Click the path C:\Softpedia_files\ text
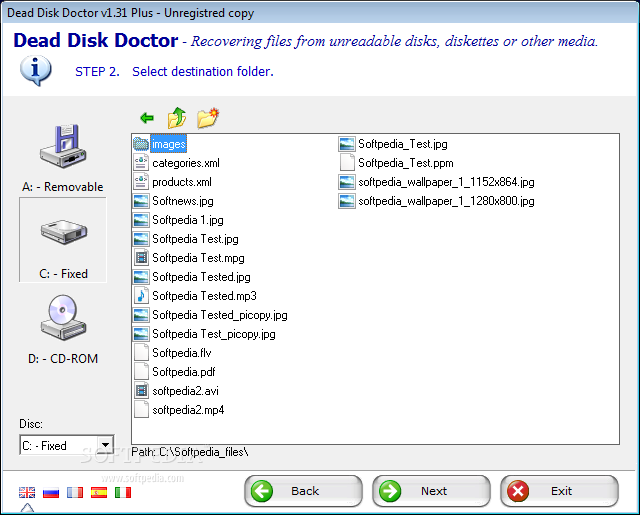The height and width of the screenshot is (515, 640). pyautogui.click(x=204, y=452)
